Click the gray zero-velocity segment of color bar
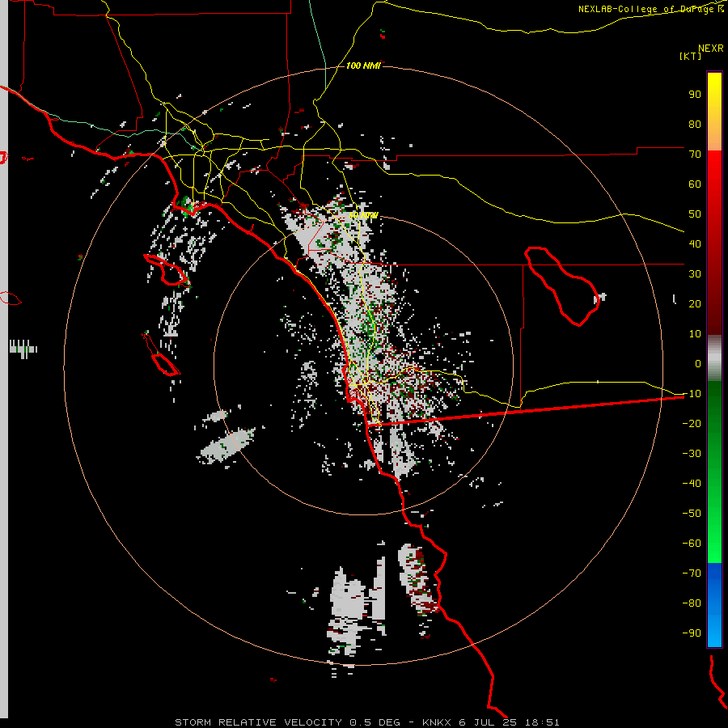Screen dimensions: 728x728 pyautogui.click(x=714, y=358)
